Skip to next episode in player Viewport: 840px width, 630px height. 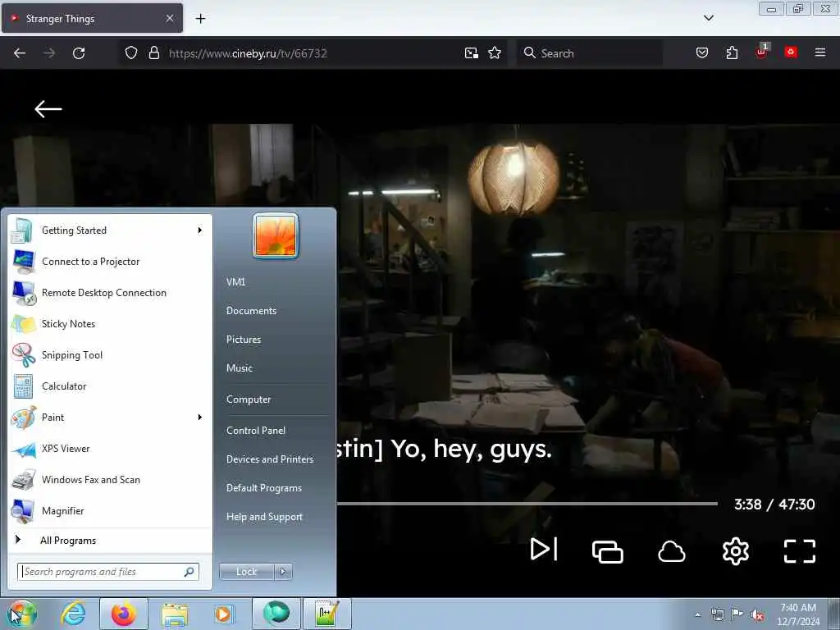544,549
